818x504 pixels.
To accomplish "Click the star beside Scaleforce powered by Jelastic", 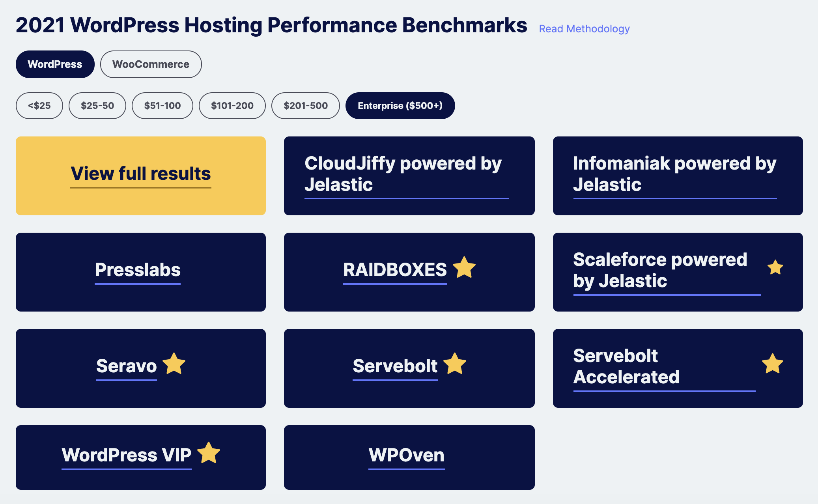I will pos(775,268).
